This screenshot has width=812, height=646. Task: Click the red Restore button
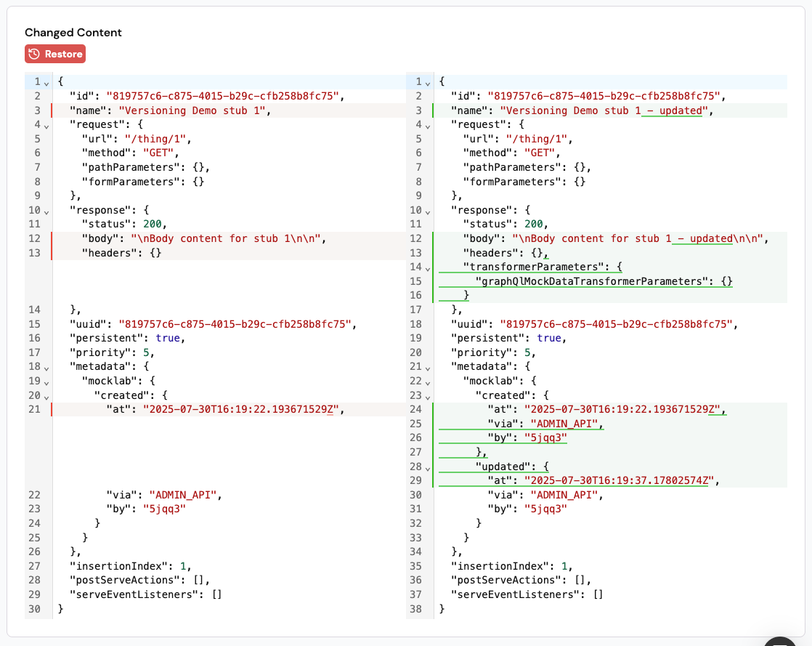point(55,54)
